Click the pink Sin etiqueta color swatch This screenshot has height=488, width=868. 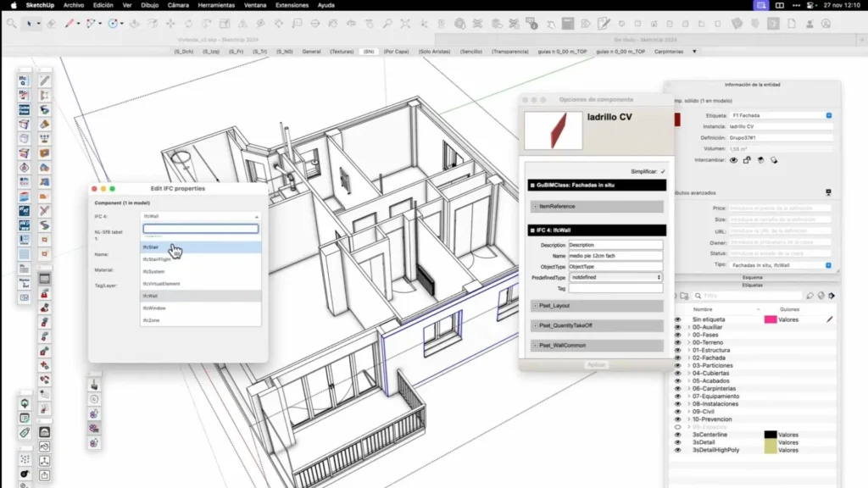coord(770,319)
